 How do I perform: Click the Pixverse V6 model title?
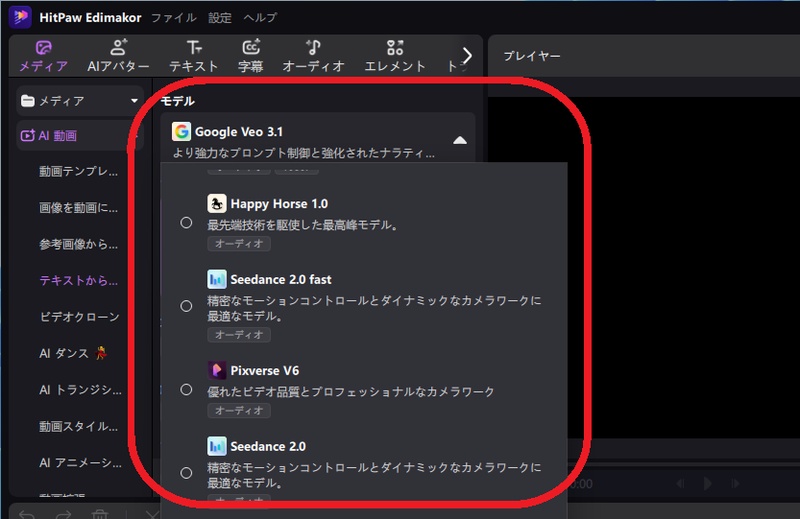[x=264, y=370]
